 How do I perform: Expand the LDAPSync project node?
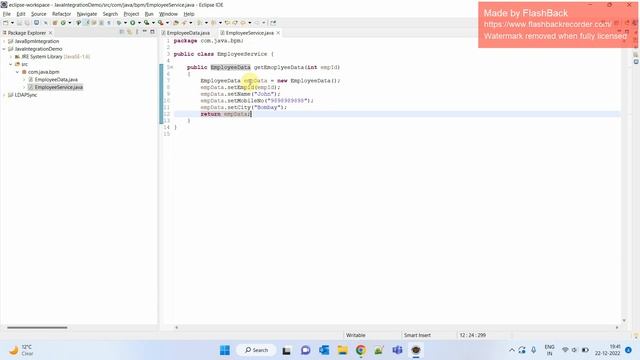coord(4,95)
